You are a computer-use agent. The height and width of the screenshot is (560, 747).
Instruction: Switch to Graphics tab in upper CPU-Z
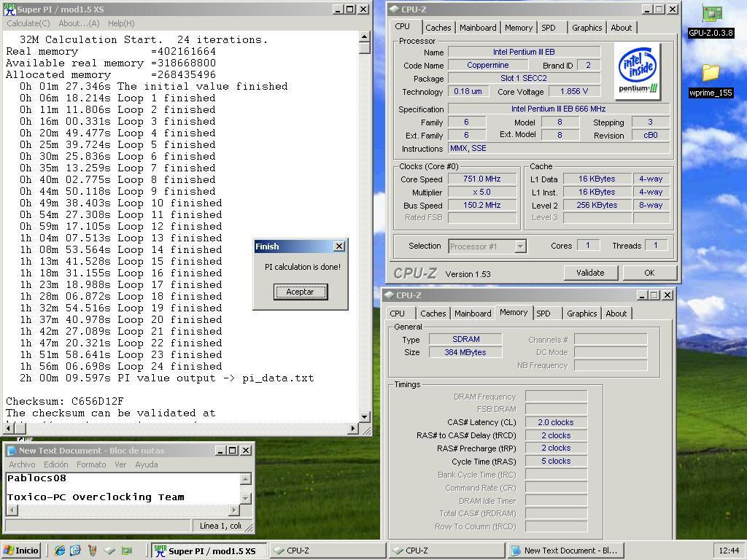pos(587,28)
